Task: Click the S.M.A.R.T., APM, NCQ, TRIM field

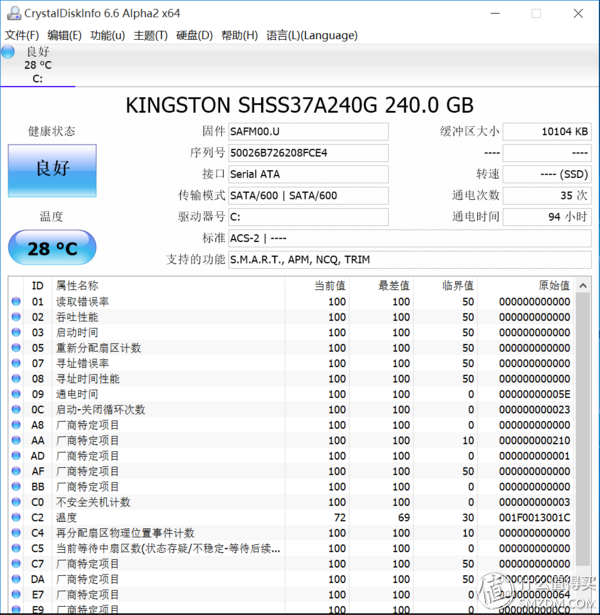Action: [x=410, y=260]
